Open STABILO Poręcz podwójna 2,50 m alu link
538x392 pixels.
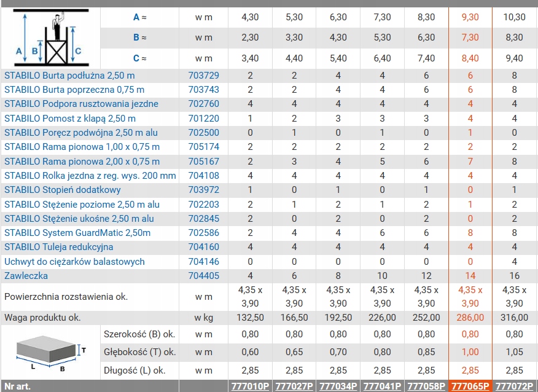pos(81,133)
